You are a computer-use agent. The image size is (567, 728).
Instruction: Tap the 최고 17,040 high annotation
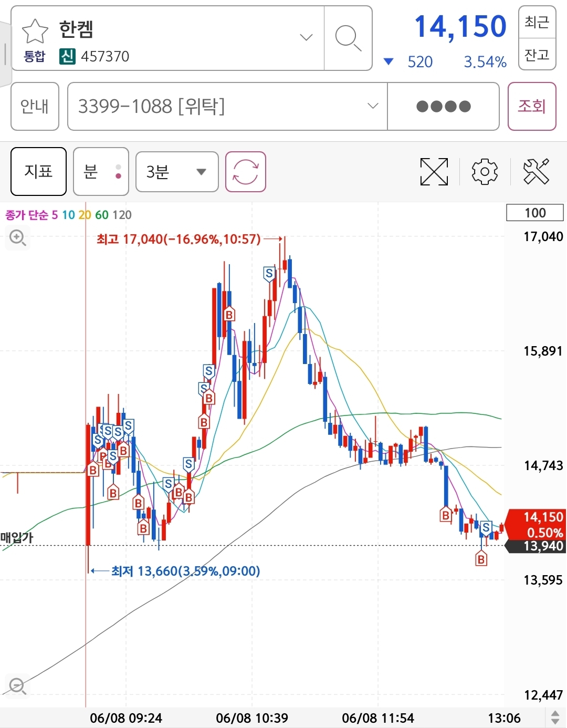pyautogui.click(x=178, y=240)
